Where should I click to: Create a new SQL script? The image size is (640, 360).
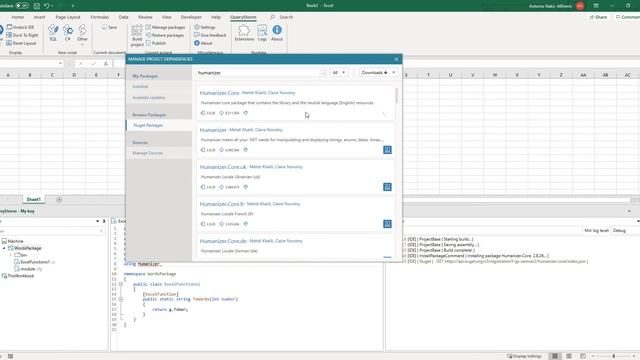click(53, 33)
